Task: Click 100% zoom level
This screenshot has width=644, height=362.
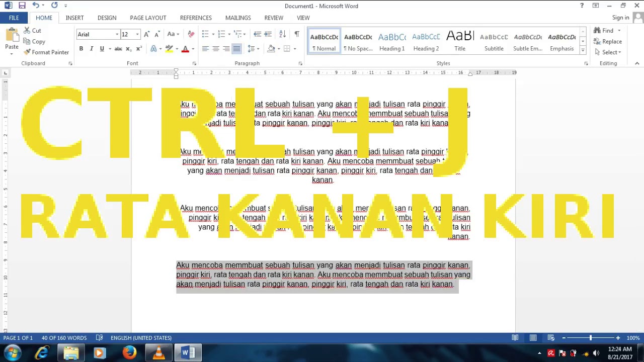Action: click(x=633, y=338)
